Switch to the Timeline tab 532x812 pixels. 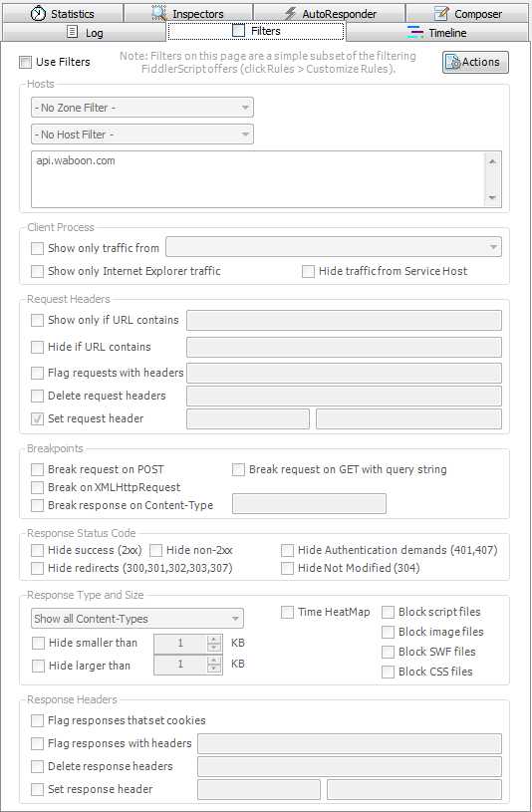coord(437,32)
